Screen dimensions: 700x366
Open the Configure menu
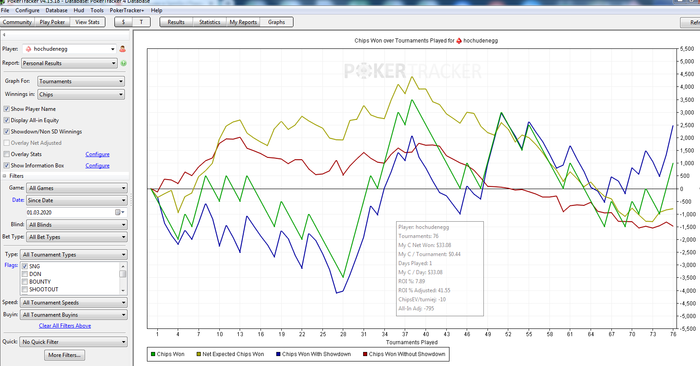(x=27, y=10)
